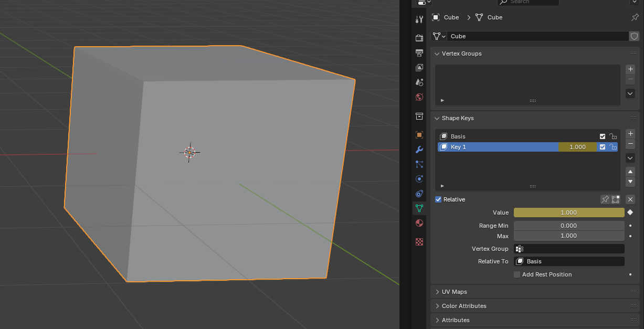Expand the UV Maps panel

[534, 292]
